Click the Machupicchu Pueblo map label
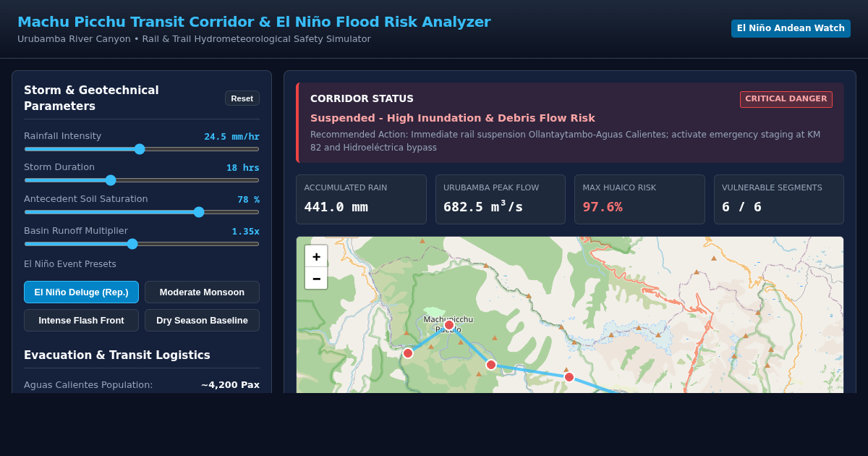 (448, 324)
